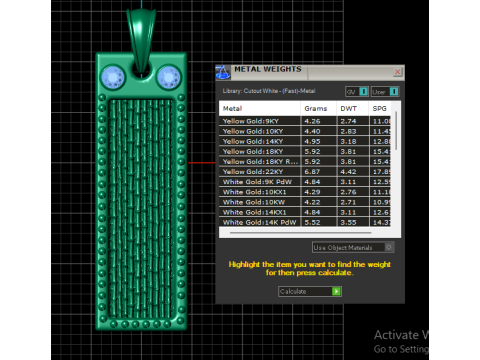The image size is (480, 360).
Task: Select the White Gold:10KX1 row
Action: pyautogui.click(x=305, y=192)
